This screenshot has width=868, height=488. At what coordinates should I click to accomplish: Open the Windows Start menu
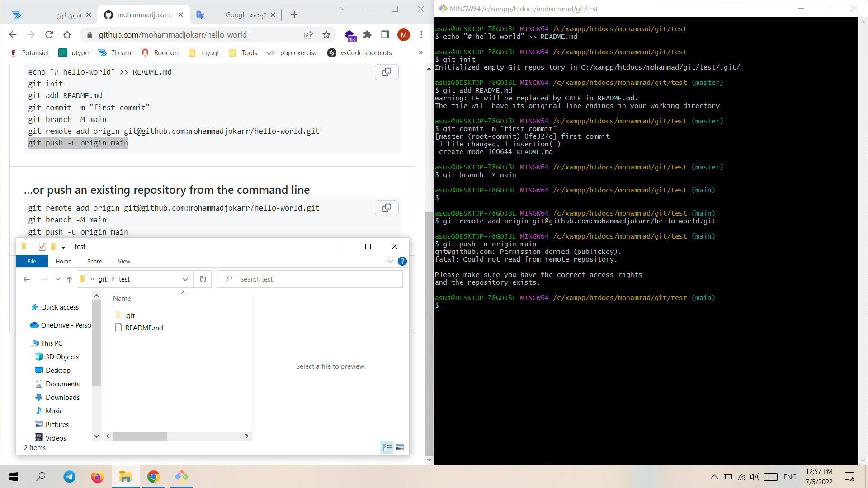tap(14, 477)
